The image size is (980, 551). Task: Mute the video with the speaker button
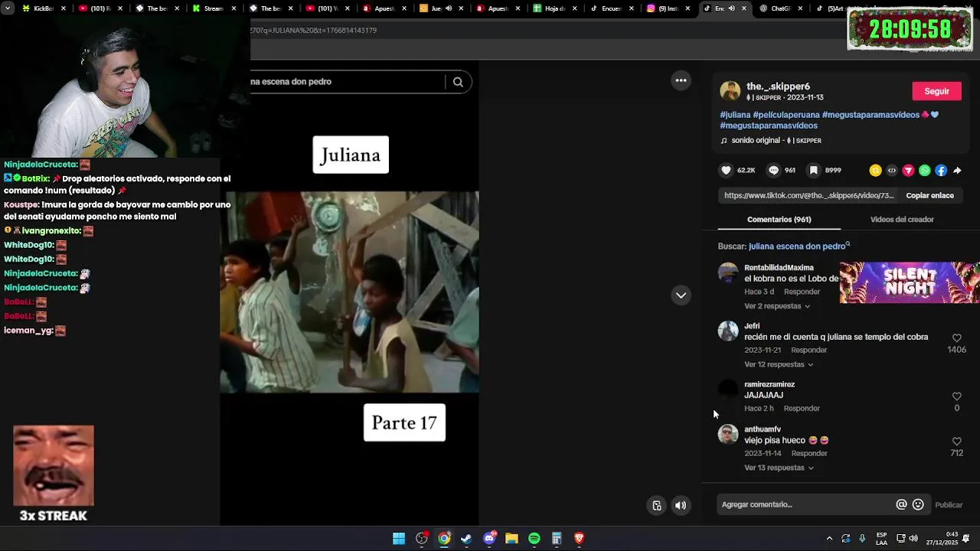tap(681, 505)
